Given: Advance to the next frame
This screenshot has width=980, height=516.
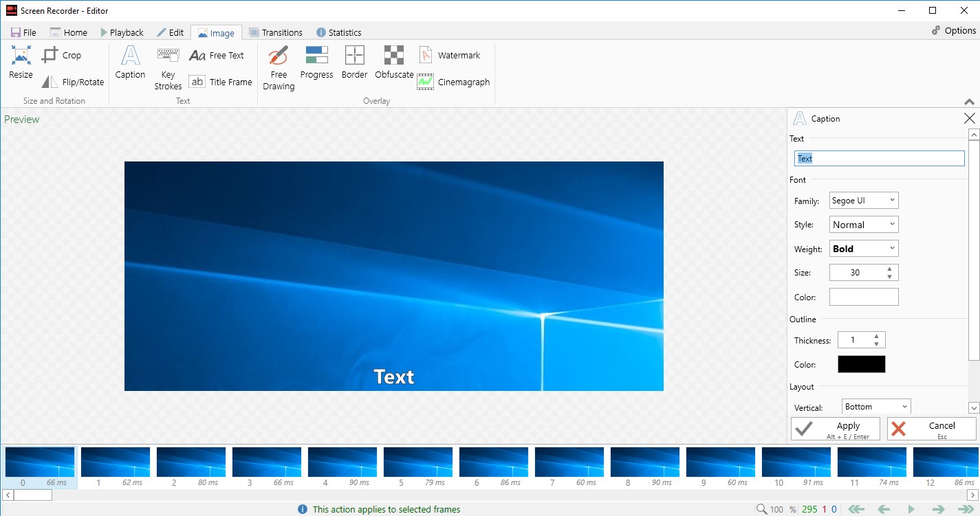Looking at the screenshot, I should tap(938, 509).
